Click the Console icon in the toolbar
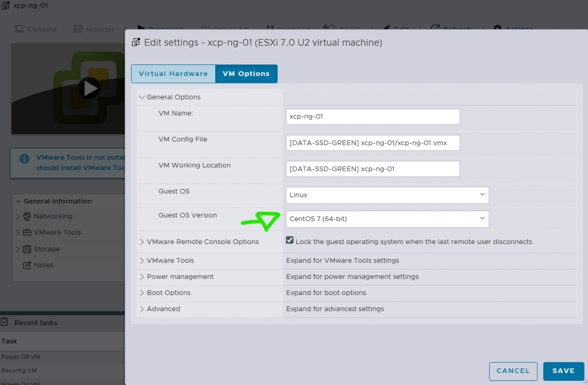Image resolution: width=588 pixels, height=385 pixels. (x=19, y=29)
